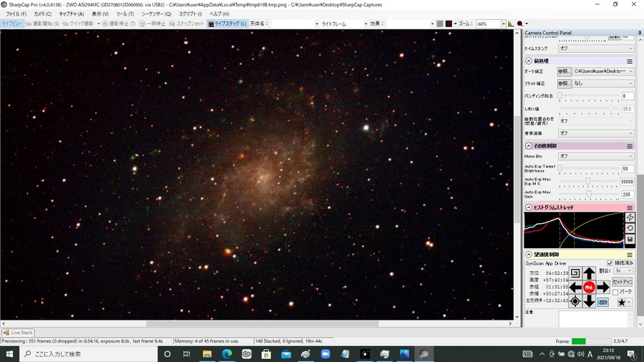Click the gray square icon beside reticle tool

click(440, 24)
